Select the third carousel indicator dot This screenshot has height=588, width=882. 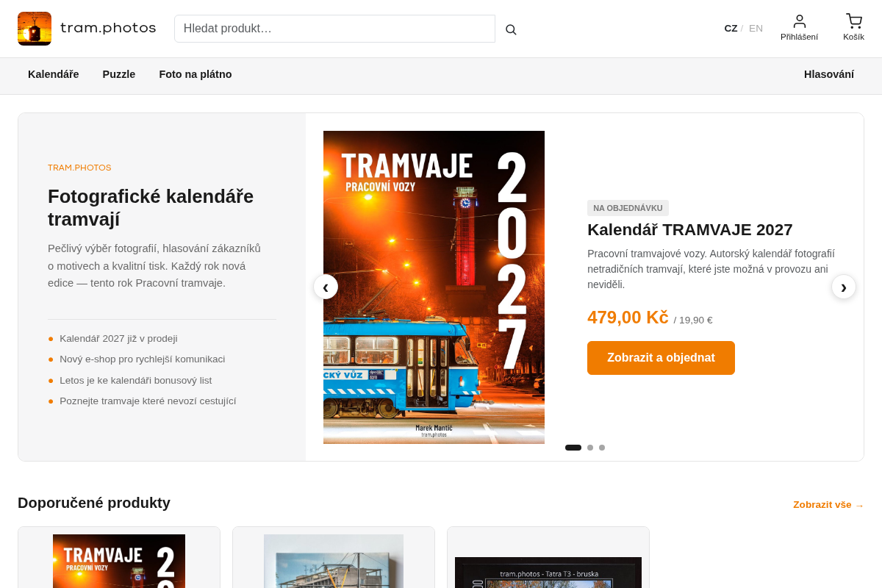click(602, 448)
